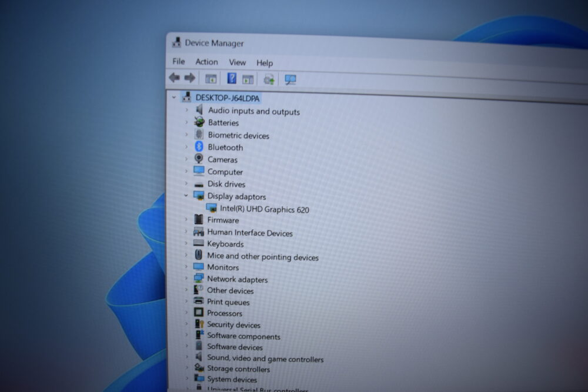Click the Device Manager title bar icon
Image resolution: width=588 pixels, height=392 pixels.
point(176,42)
